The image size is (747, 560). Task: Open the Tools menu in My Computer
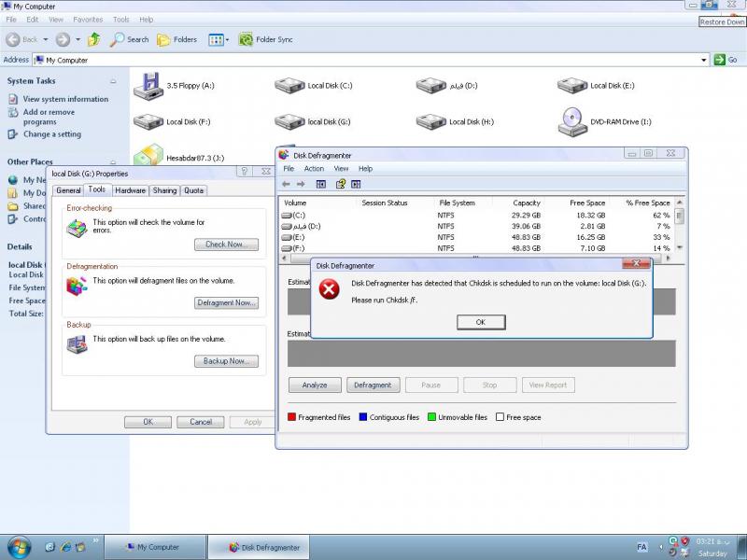coord(121,20)
